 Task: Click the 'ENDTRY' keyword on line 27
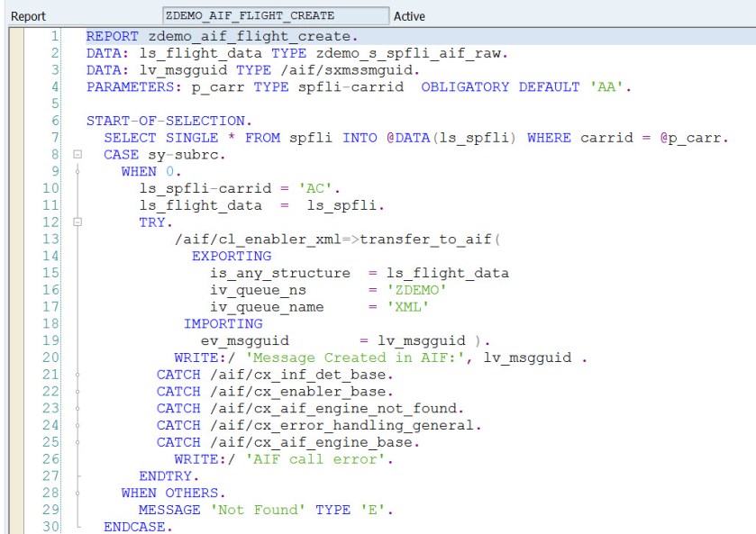(166, 476)
